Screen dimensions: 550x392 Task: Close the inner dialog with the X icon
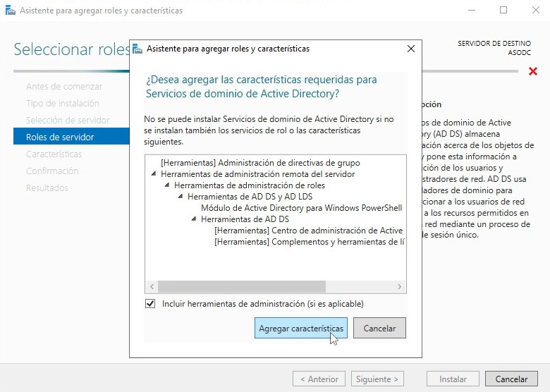(411, 49)
